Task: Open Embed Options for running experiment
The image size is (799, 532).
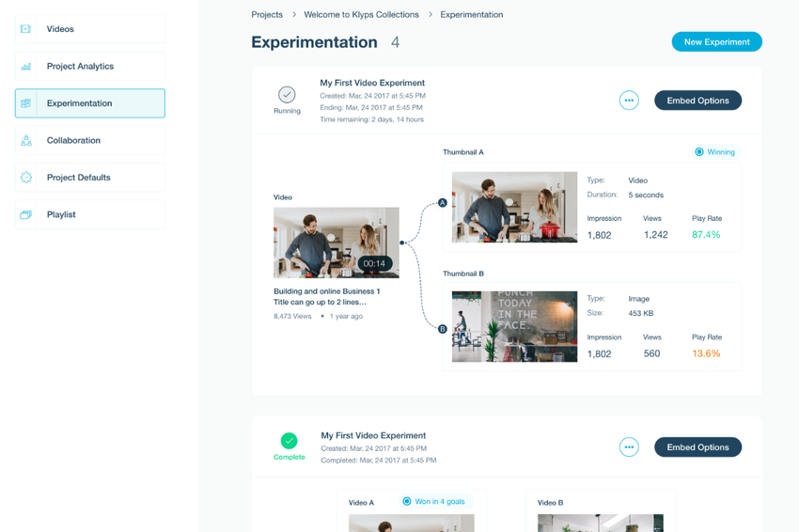Action: point(697,101)
